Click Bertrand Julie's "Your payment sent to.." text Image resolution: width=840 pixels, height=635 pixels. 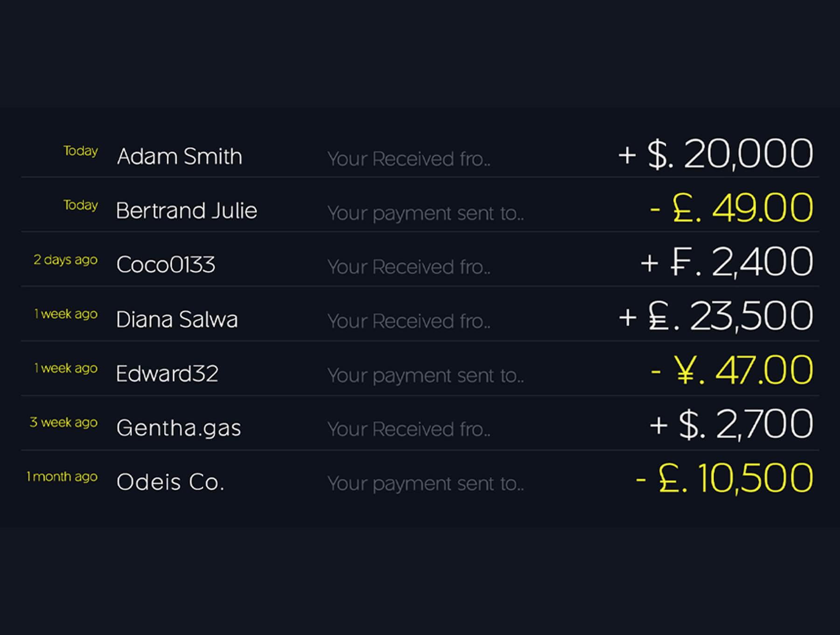point(426,213)
